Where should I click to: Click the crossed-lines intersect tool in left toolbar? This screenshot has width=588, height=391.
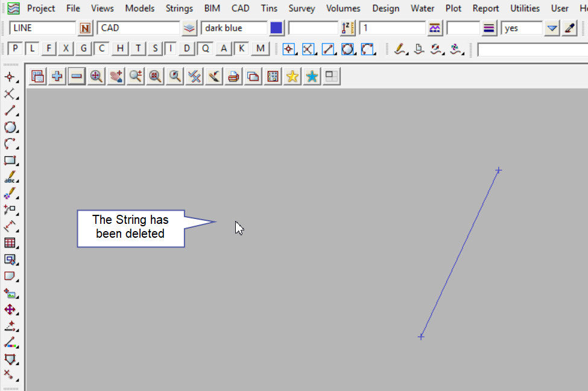(10, 94)
